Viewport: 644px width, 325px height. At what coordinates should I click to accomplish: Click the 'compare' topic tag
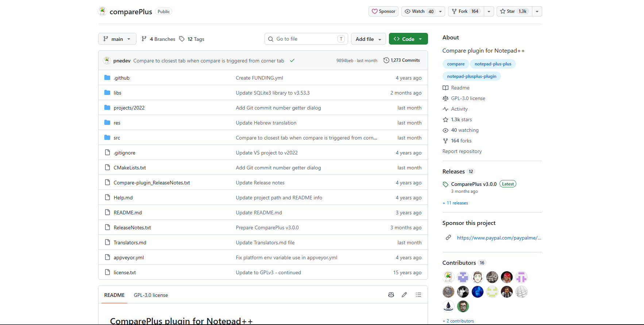tap(456, 64)
